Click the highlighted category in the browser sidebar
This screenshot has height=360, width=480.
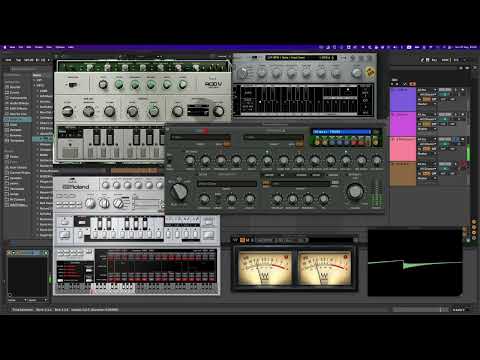(17, 119)
